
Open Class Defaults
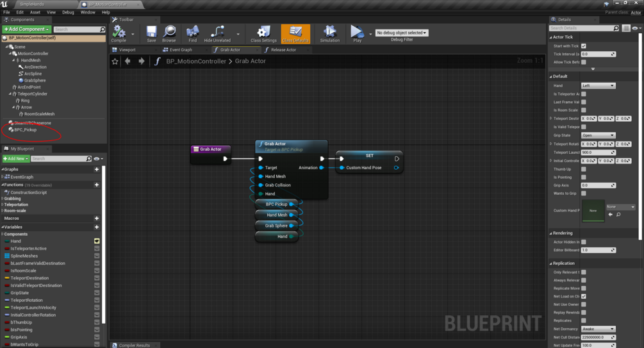295,34
